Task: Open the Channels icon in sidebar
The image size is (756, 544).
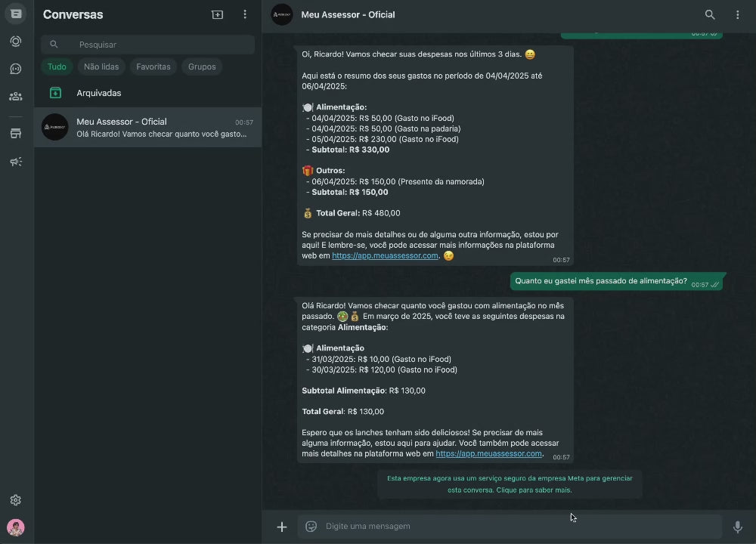Action: click(x=16, y=69)
